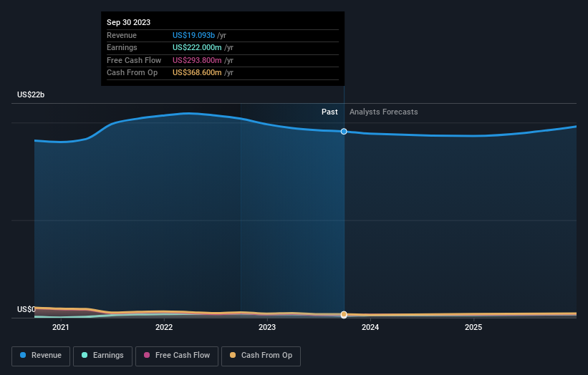Click the pink Free Cash Flow legend dot
Image resolution: width=588 pixels, height=375 pixels.
tap(147, 355)
